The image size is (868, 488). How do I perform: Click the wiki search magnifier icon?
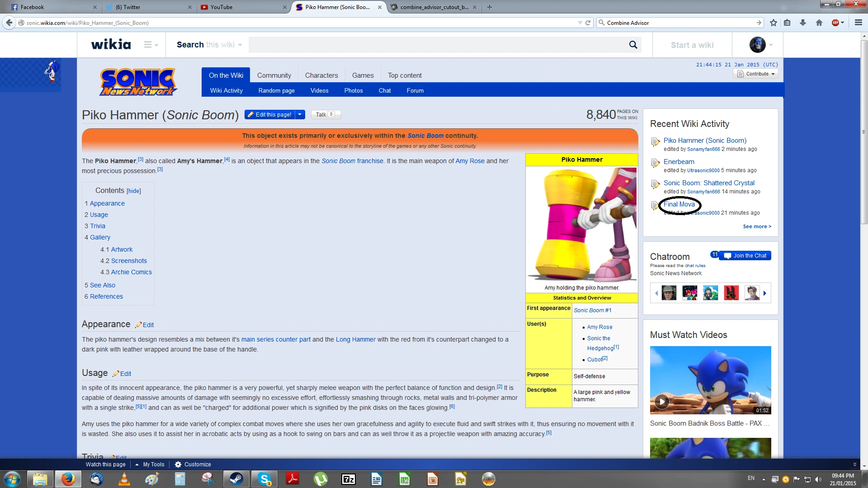(633, 45)
